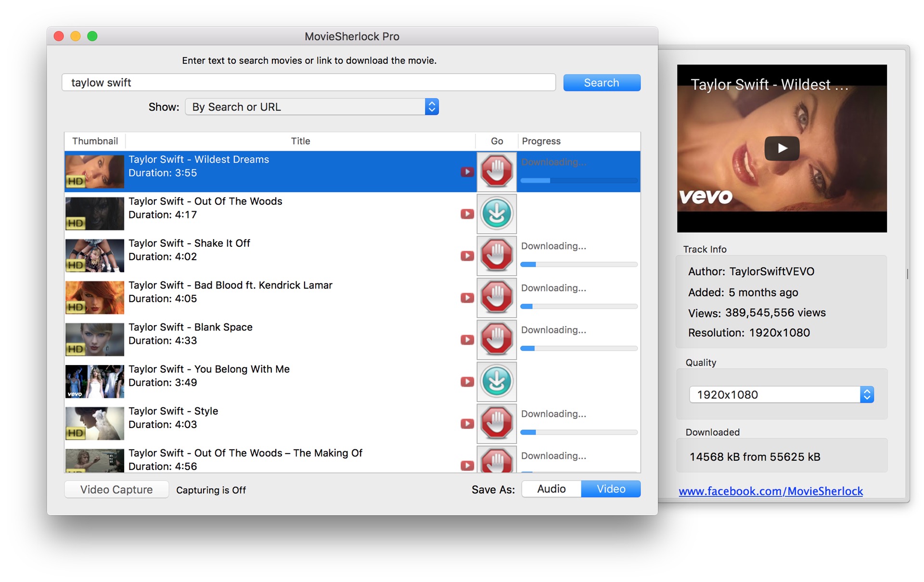The image size is (924, 582).
Task: Zoom window with the green button
Action: pyautogui.click(x=92, y=36)
